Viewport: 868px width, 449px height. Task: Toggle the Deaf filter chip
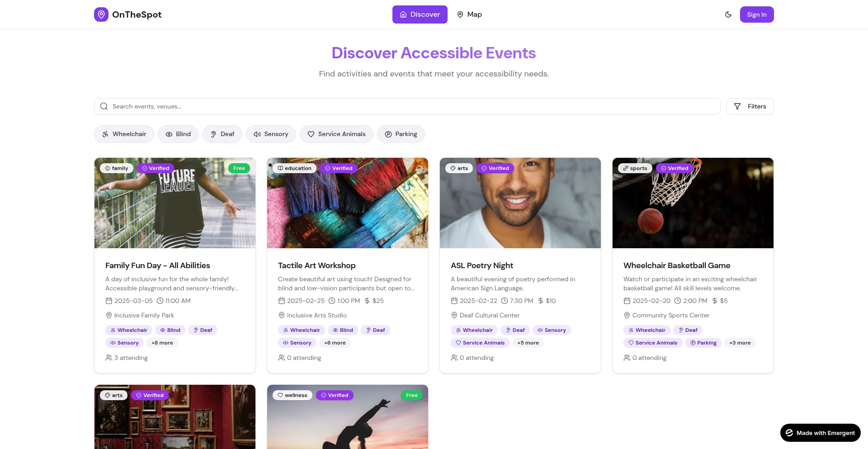click(222, 134)
